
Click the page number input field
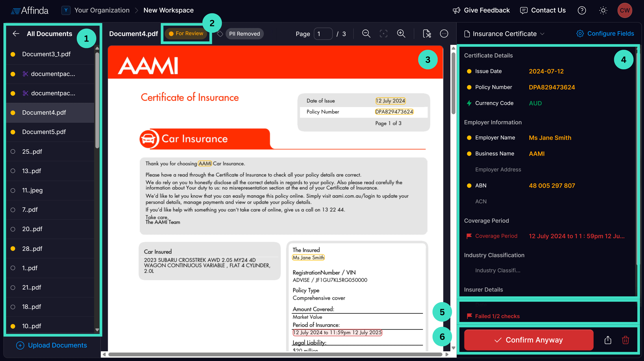[323, 34]
